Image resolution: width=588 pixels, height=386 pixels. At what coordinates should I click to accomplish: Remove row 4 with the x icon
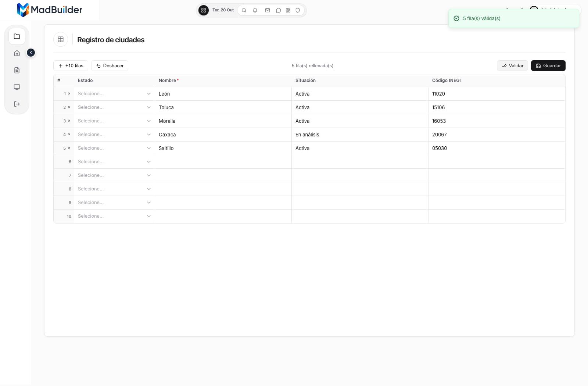tap(69, 135)
